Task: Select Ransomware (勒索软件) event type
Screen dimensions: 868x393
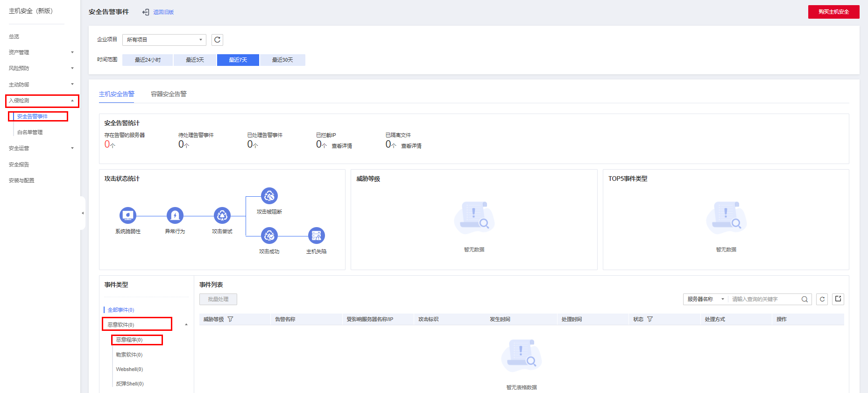Action: tap(129, 355)
